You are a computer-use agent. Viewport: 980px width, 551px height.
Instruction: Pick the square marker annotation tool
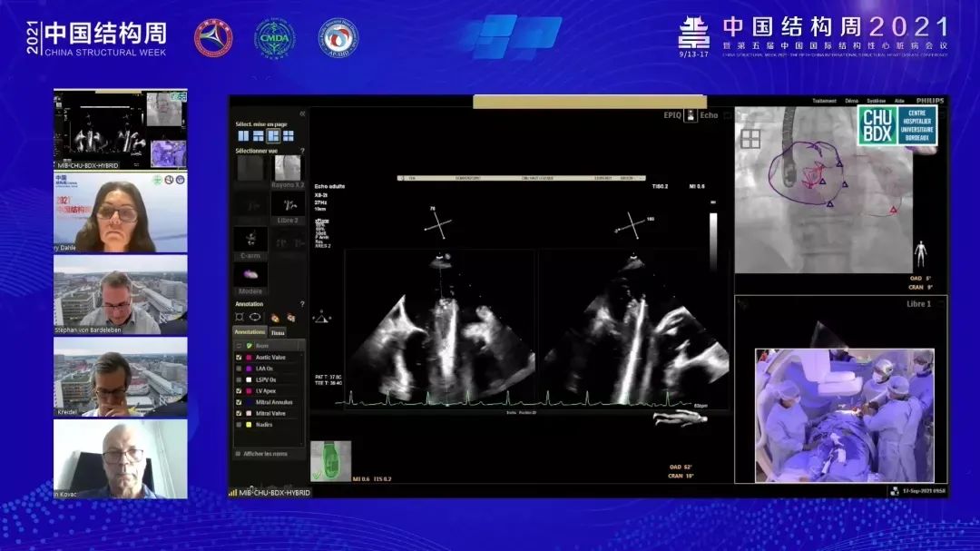point(240,317)
